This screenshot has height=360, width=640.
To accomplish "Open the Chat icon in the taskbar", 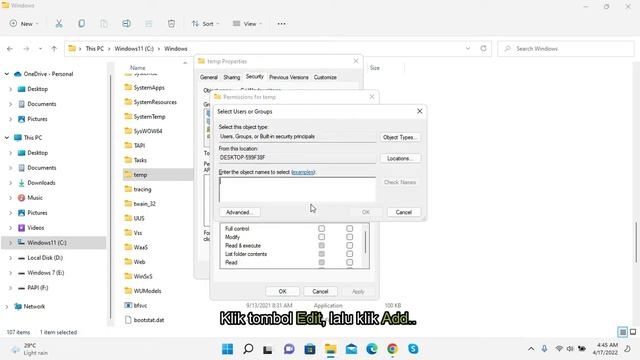I will coord(289,349).
